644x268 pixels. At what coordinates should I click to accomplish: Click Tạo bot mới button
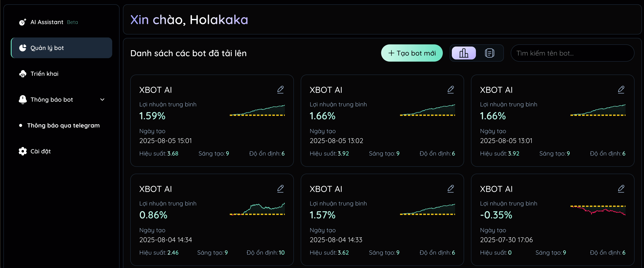click(411, 53)
